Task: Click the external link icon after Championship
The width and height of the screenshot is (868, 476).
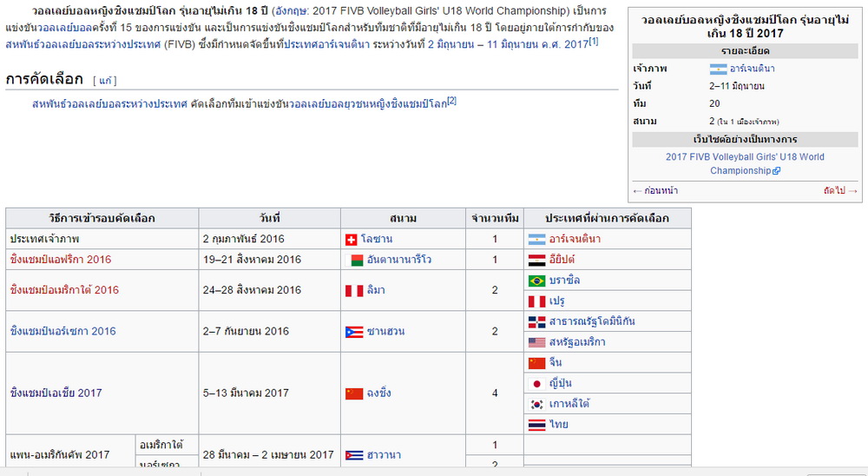Action: 776,170
